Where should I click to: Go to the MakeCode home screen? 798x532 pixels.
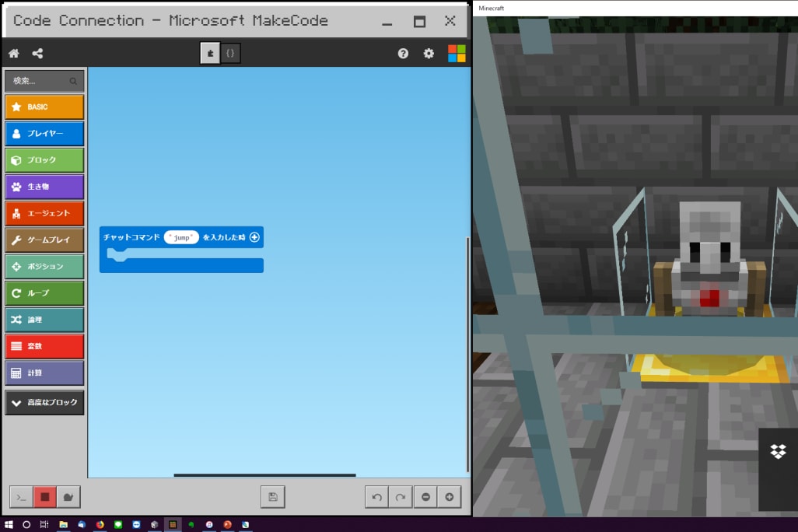13,54
